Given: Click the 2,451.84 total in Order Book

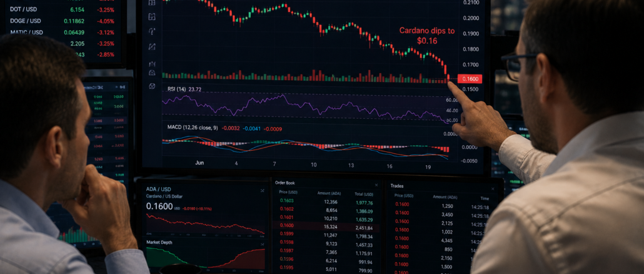Looking at the screenshot, I should pos(365,228).
